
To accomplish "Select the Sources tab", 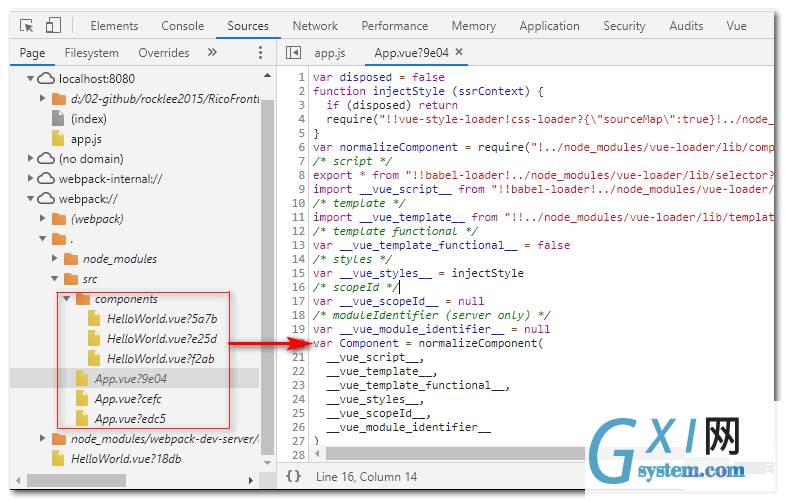I will click(x=248, y=26).
